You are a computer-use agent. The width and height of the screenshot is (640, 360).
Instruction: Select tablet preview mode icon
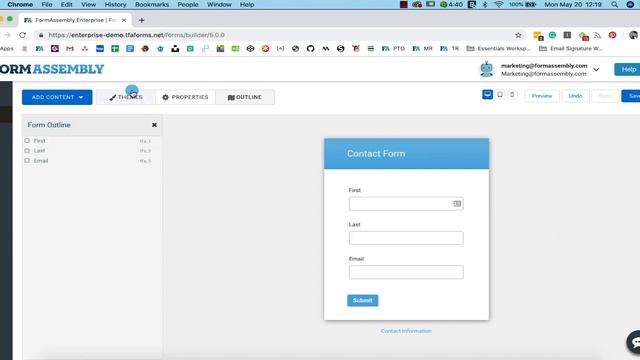500,95
